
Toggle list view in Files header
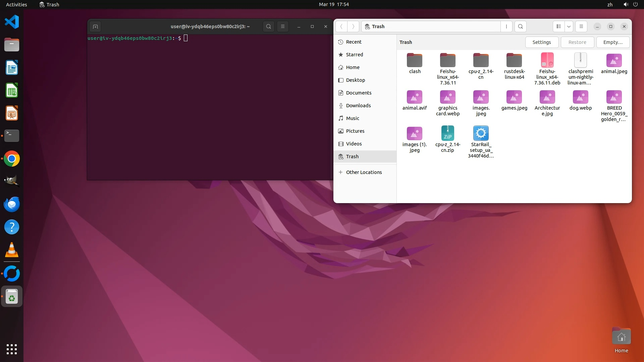[558, 26]
